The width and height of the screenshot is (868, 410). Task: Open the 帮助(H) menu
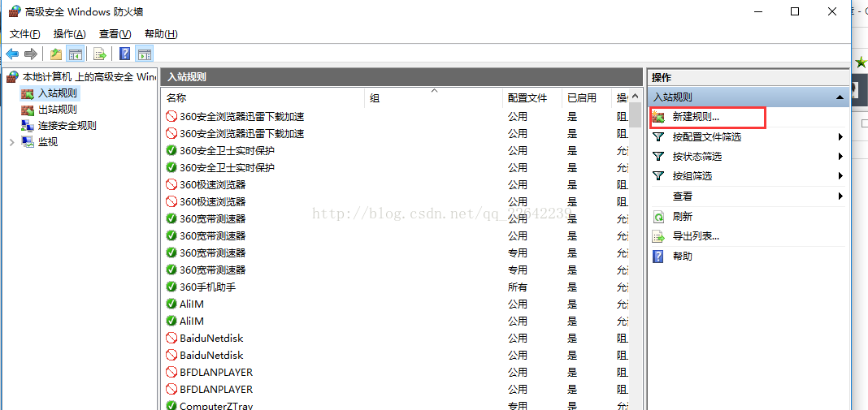[161, 34]
